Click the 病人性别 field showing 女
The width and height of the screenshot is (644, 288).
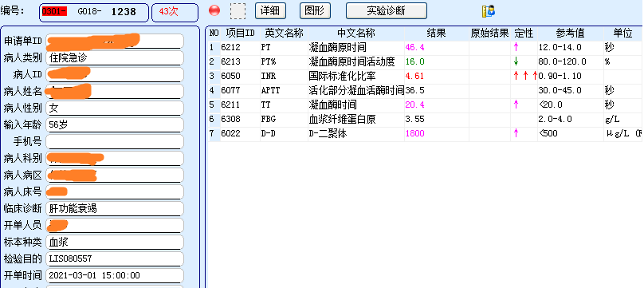click(x=115, y=108)
